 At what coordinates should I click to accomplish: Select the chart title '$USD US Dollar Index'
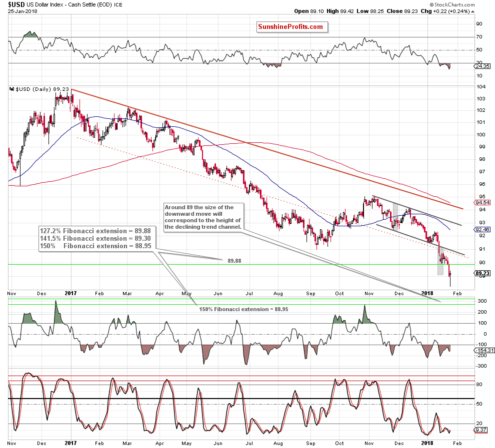click(x=37, y=4)
